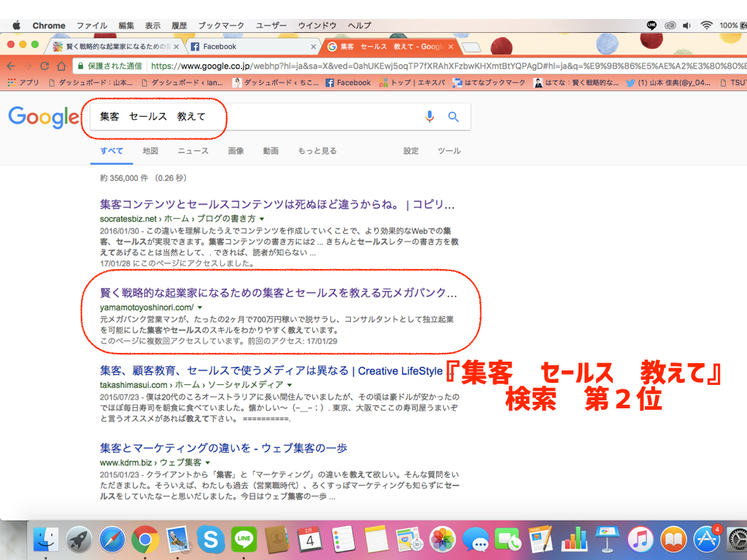Open Wi-Fi status menu
The width and height of the screenshot is (747, 560).
click(706, 26)
